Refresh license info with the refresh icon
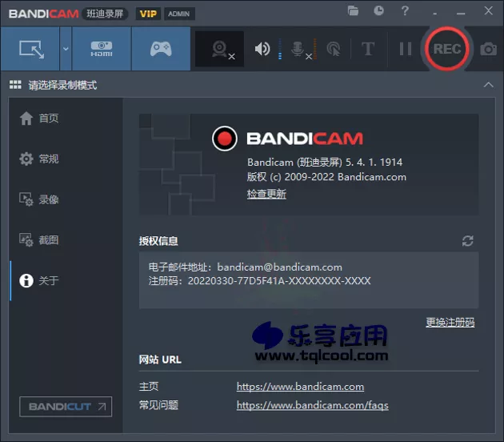The image size is (504, 442). [x=468, y=241]
